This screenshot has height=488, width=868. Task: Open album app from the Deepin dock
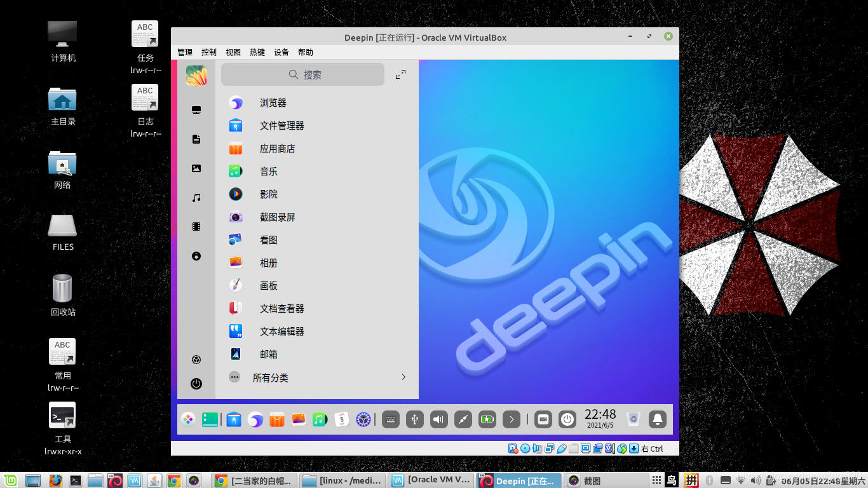coord(299,419)
